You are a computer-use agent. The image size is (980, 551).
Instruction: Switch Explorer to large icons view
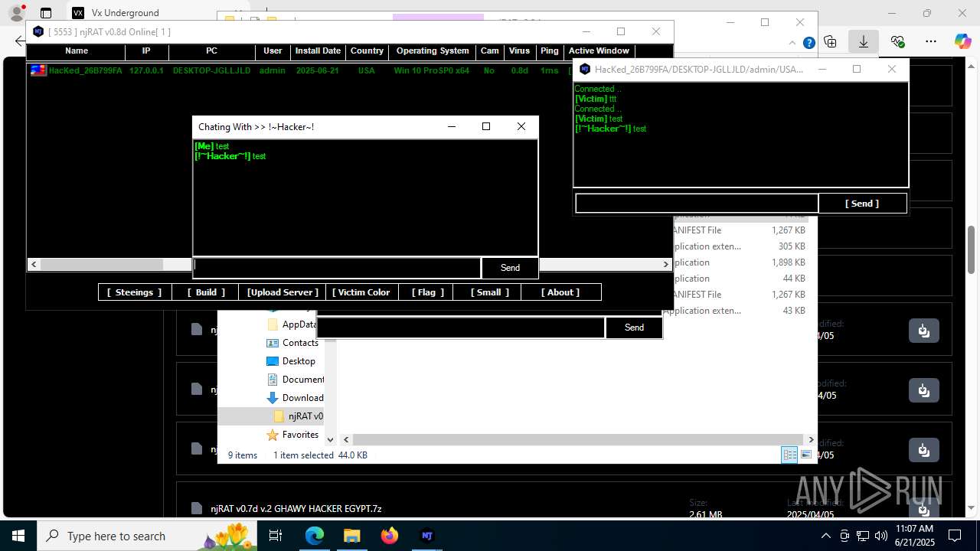(x=806, y=455)
